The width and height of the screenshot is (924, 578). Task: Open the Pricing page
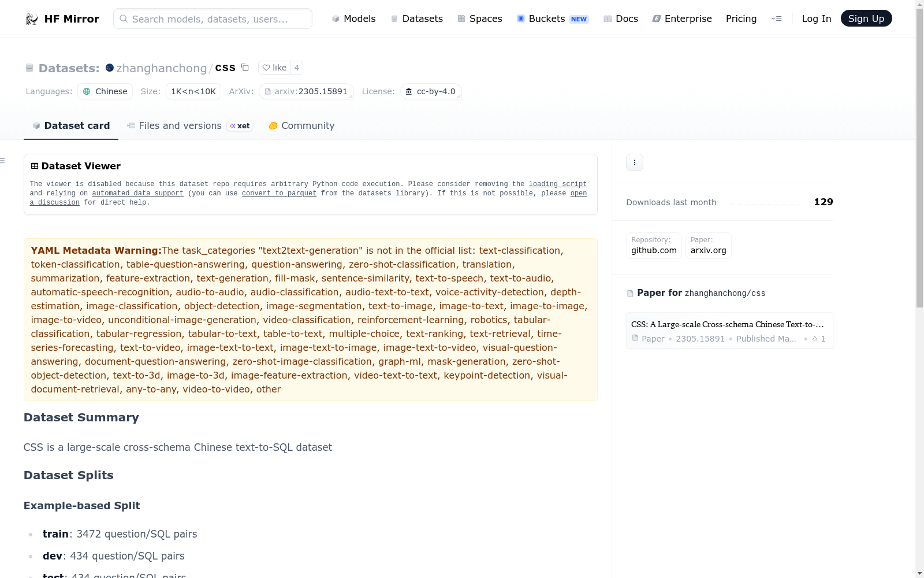pos(741,18)
